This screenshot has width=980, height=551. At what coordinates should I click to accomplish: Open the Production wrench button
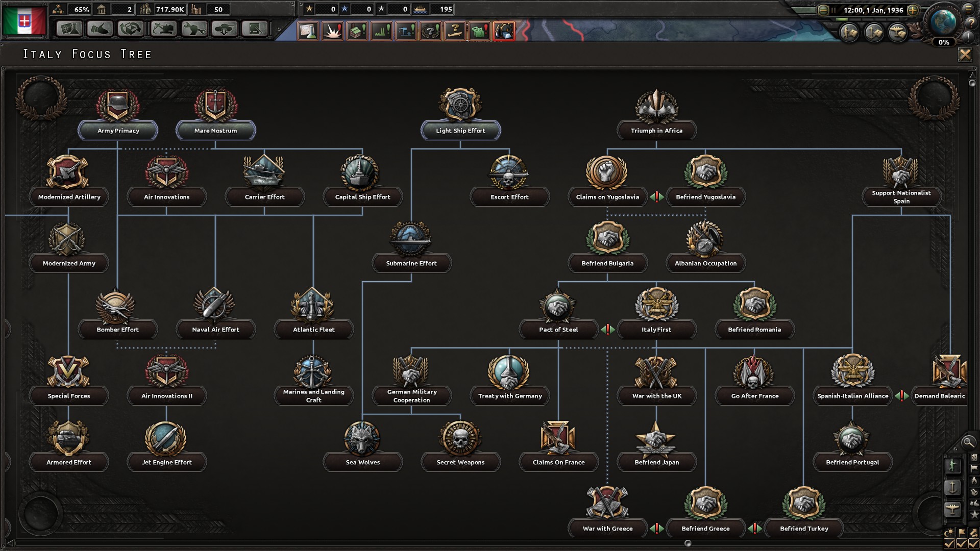pos(194,29)
